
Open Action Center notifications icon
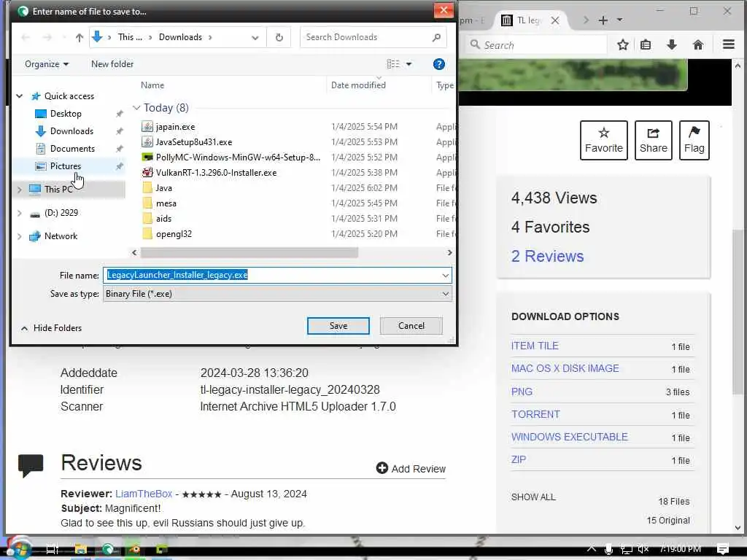point(722,549)
